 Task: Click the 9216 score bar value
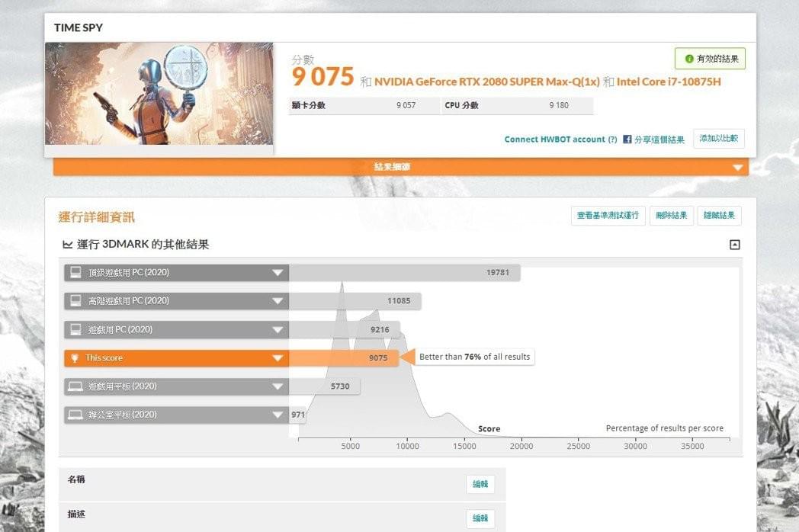click(x=380, y=330)
